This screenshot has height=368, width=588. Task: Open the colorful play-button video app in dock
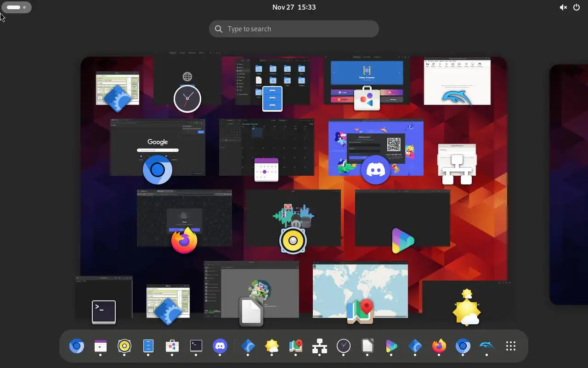391,346
